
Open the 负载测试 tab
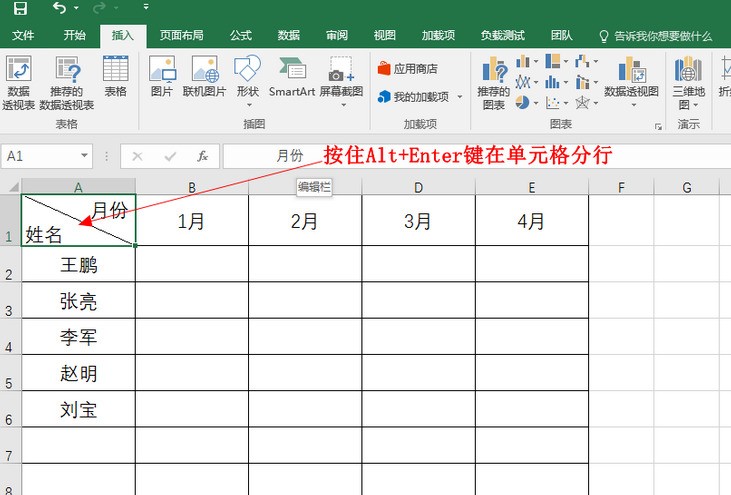[503, 35]
